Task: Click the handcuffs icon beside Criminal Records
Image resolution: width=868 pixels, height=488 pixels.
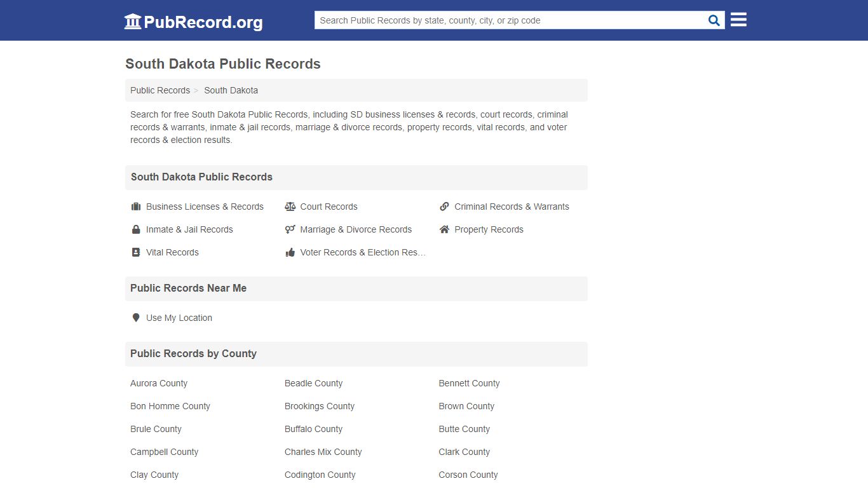Action: click(x=444, y=207)
